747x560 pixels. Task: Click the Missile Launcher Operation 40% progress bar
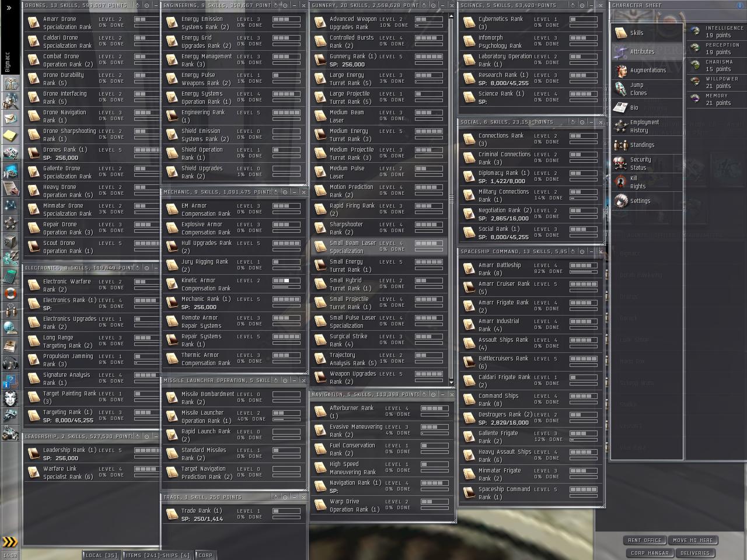287,419
